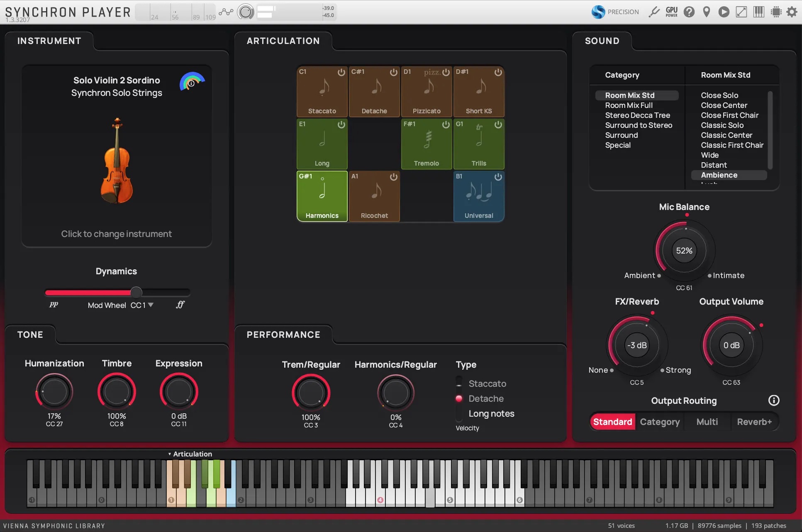Select Reverb+ output routing
The width and height of the screenshot is (802, 532).
[x=754, y=422]
